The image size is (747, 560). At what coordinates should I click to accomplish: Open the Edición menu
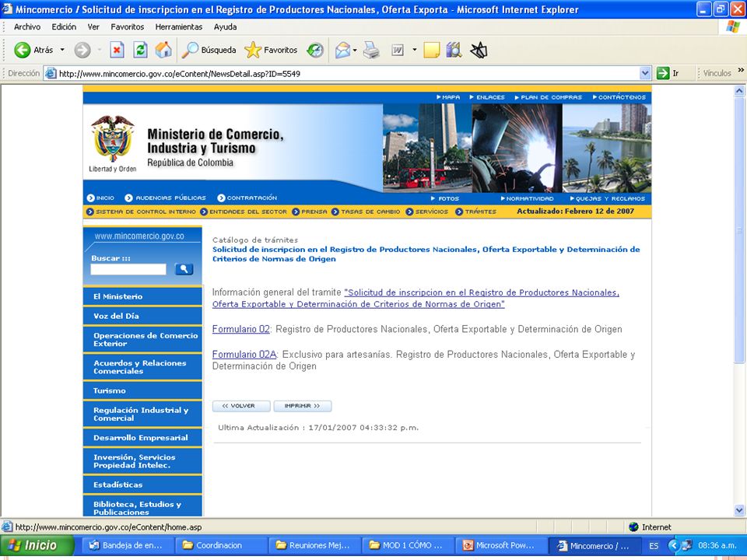coord(64,27)
